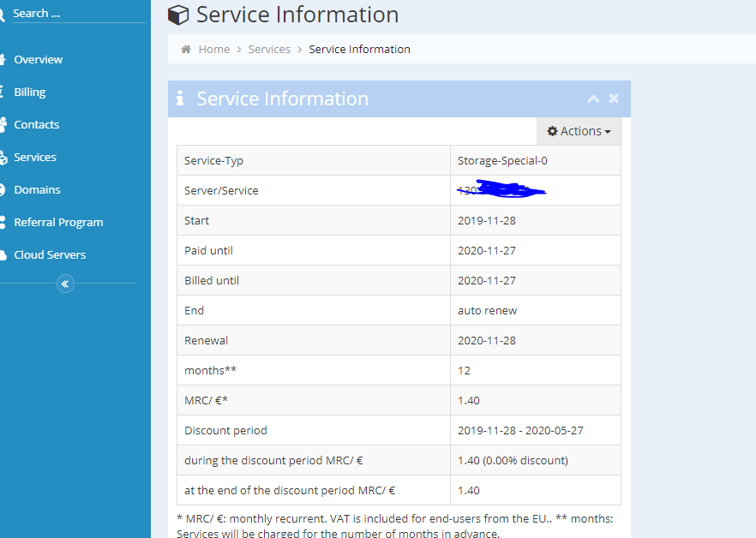Viewport: 756px width, 538px height.
Task: Click the Billing icon in sidebar
Action: pos(3,92)
